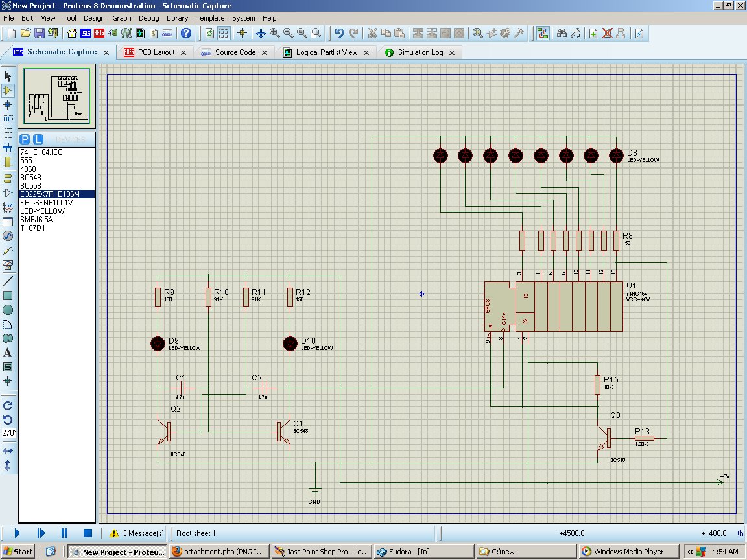Screen dimensions: 747x560
Task: Select the Graph mode tool
Action: click(8, 207)
